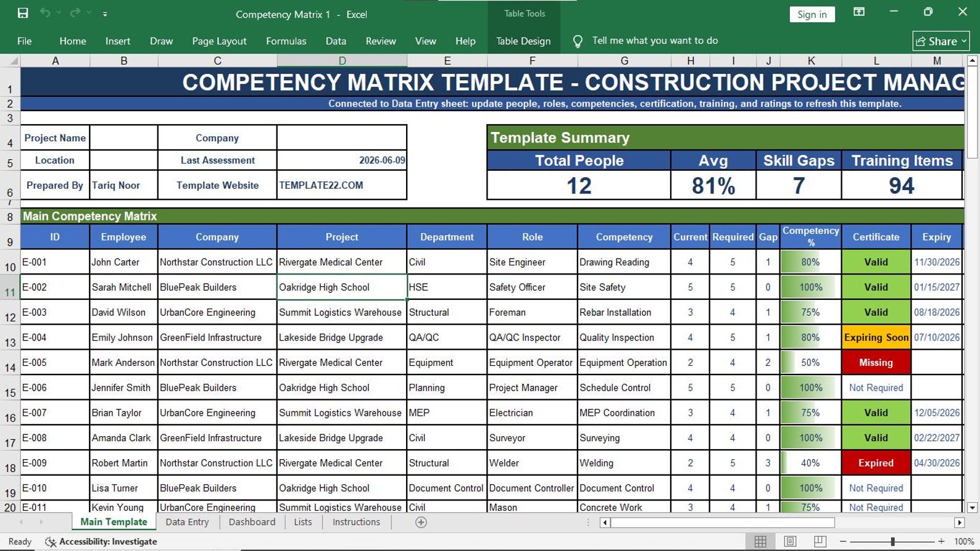This screenshot has height=551, width=980.
Task: Switch to Page Break Preview icon
Action: point(820,542)
